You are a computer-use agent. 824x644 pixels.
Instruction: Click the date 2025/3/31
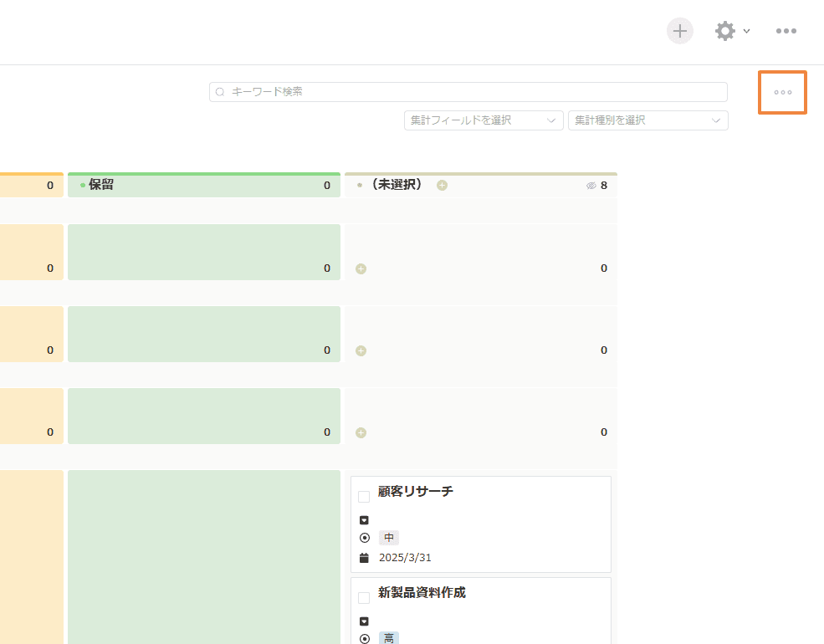tap(405, 558)
